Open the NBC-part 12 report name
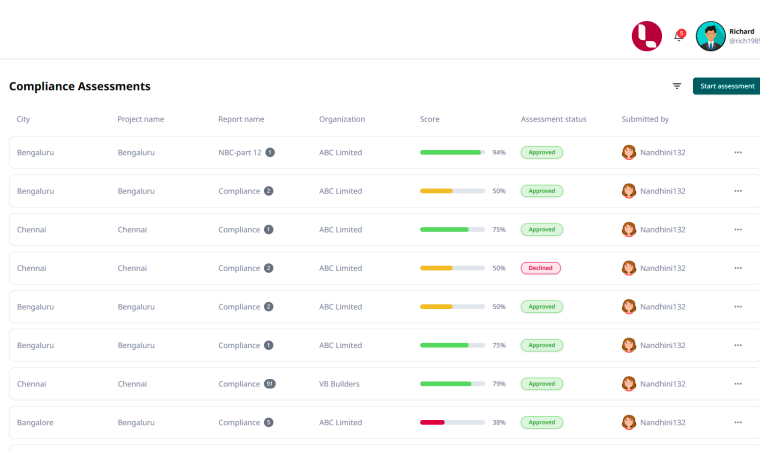760x474 pixels. [240, 153]
